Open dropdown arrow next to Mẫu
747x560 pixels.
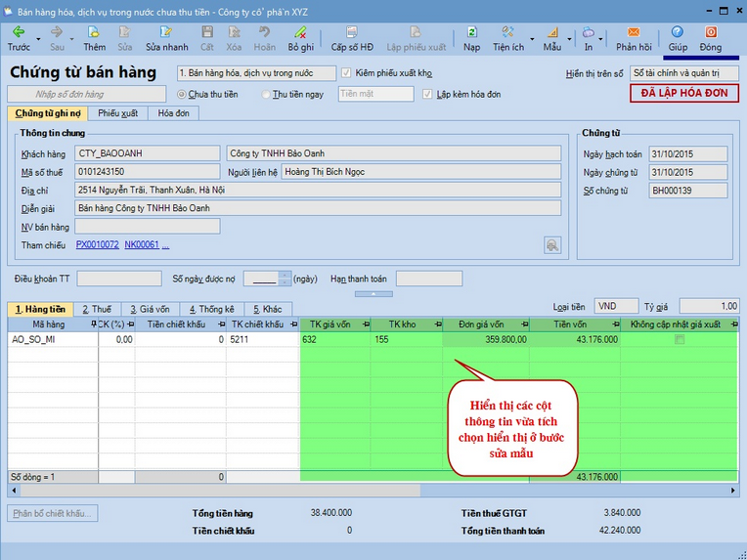coord(569,39)
